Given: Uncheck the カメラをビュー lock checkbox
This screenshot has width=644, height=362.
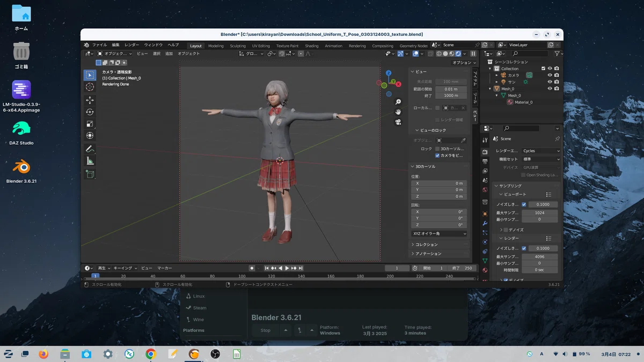Looking at the screenshot, I should click(x=437, y=156).
